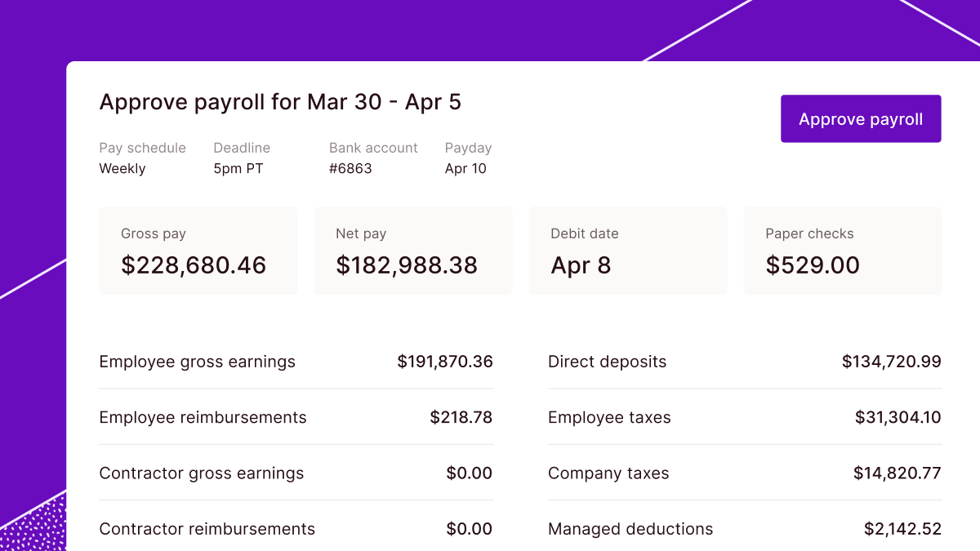Click the Weekly pay schedule value
This screenshot has height=551, width=980.
(x=122, y=169)
